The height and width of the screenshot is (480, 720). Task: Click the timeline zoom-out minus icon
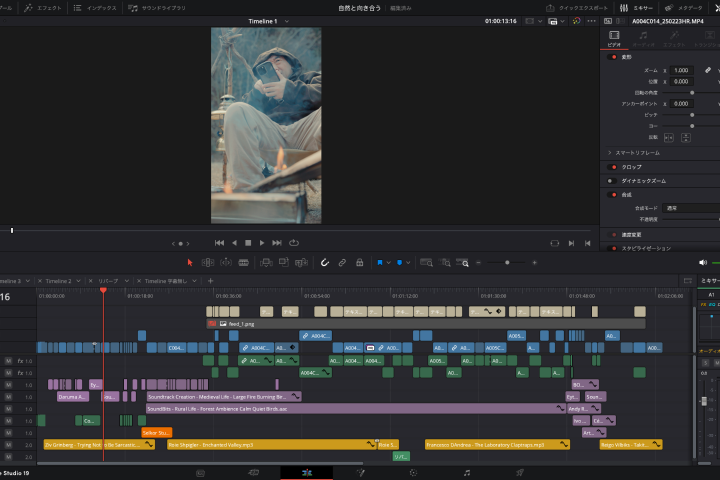(x=478, y=263)
